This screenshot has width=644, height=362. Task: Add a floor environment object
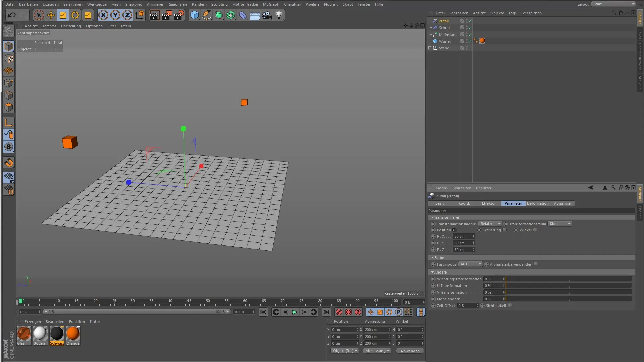click(255, 15)
